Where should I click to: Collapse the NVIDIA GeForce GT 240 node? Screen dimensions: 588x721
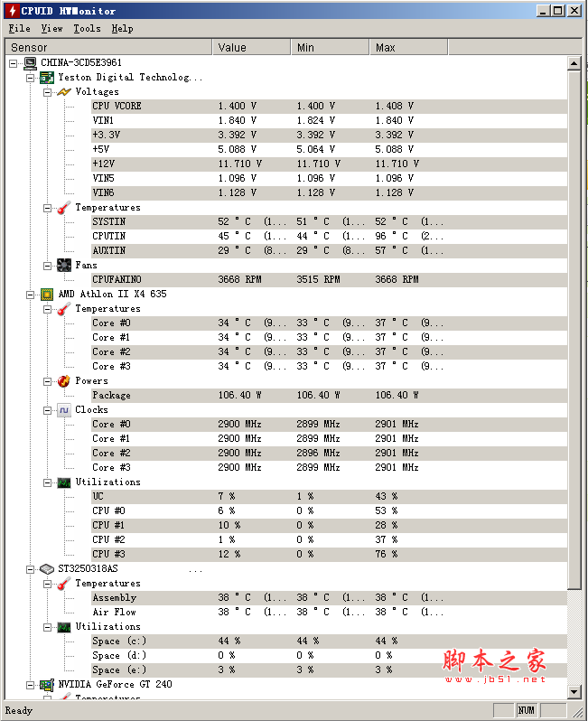click(31, 685)
